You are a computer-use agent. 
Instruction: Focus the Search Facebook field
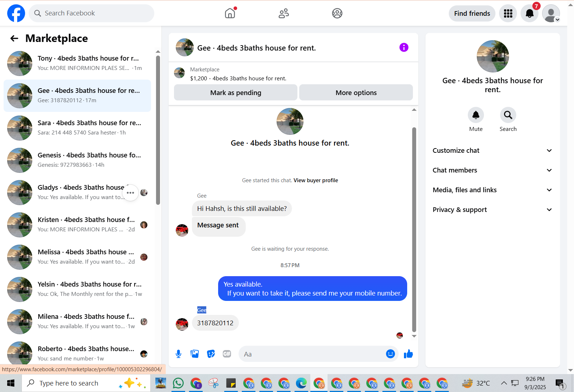coord(91,13)
